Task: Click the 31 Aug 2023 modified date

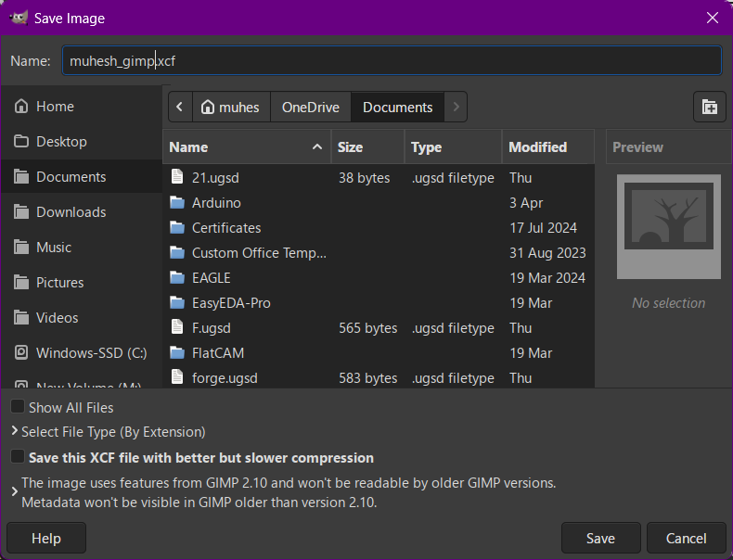Action: coord(547,253)
